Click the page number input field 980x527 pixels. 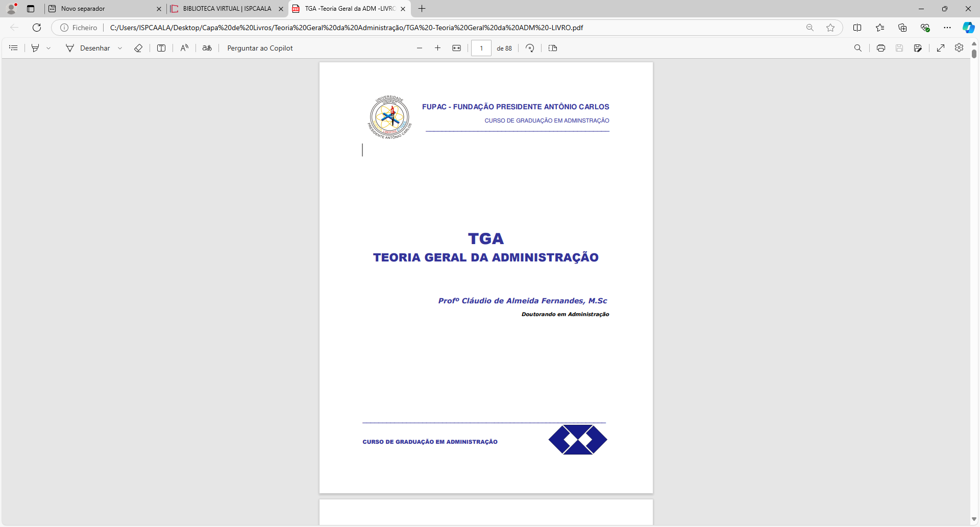point(481,48)
